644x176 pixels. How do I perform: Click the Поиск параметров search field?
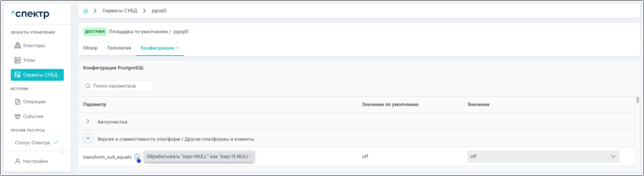point(118,86)
